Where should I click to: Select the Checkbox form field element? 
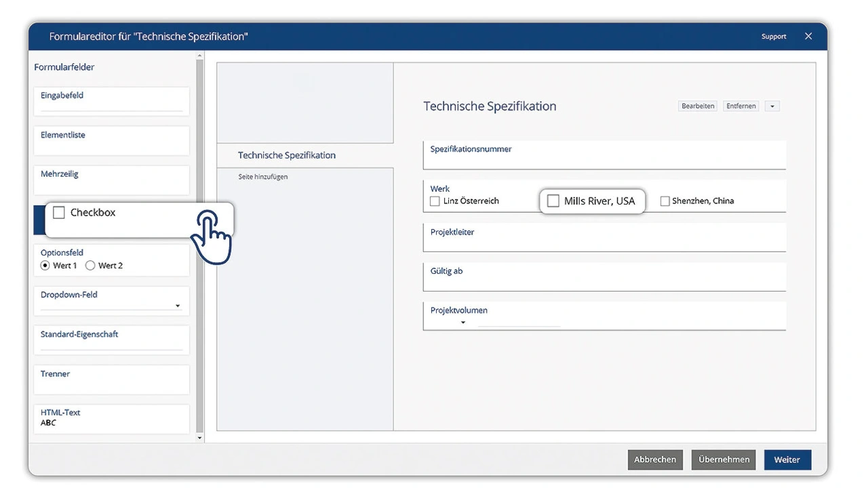coord(93,213)
